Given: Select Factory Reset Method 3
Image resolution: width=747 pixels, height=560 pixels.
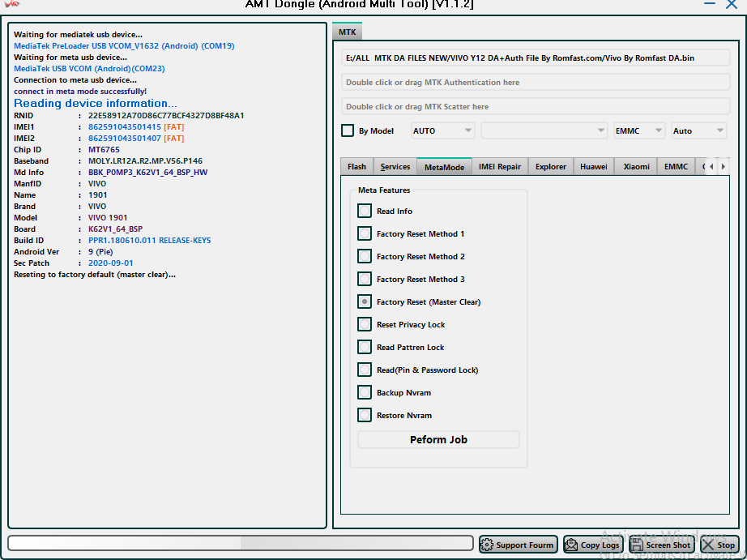Looking at the screenshot, I should point(365,279).
